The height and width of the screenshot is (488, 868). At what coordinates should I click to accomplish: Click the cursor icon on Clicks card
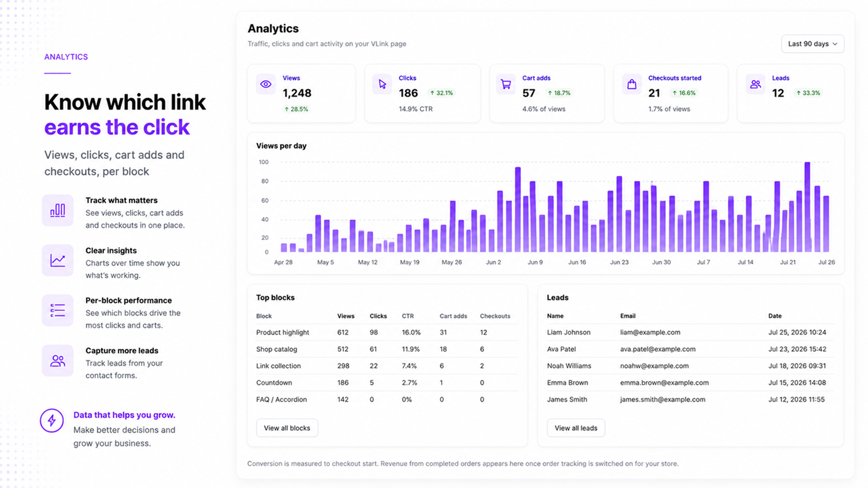coord(382,84)
